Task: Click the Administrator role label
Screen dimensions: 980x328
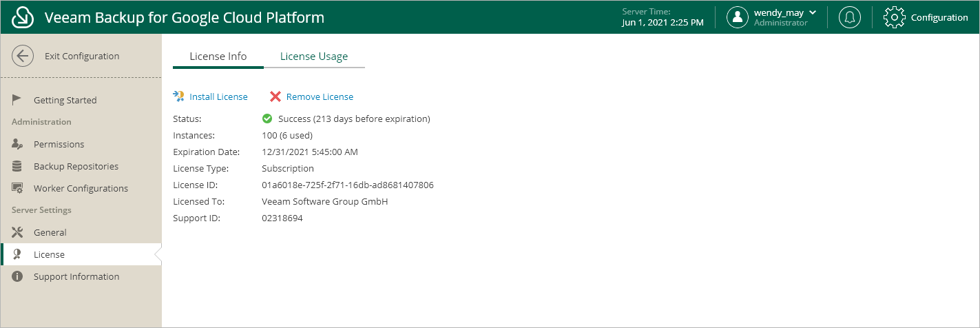Action: (781, 23)
